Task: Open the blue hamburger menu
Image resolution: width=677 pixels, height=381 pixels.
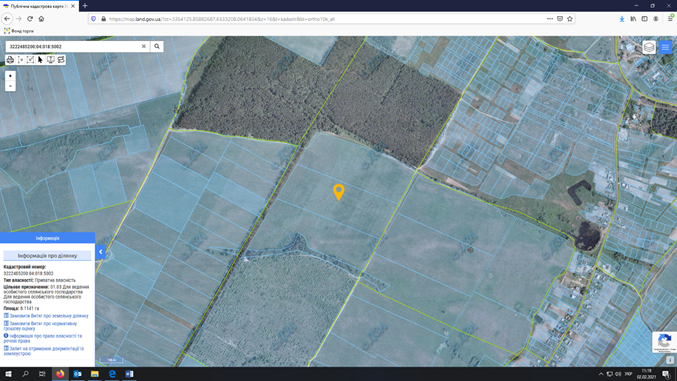Action: 665,47
